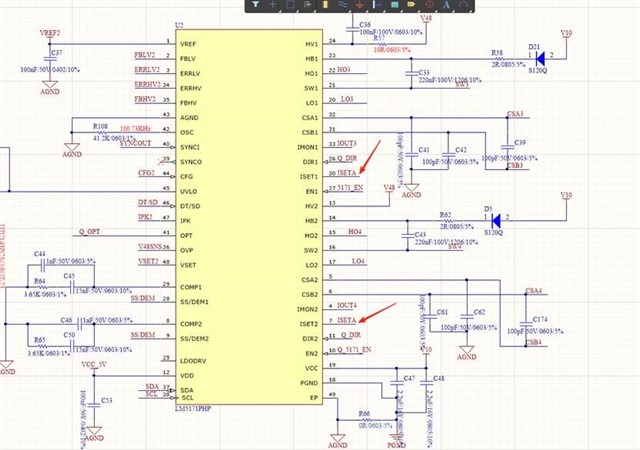Click the R64 resistor designator
Image resolution: width=640 pixels, height=450 pixels.
click(x=40, y=281)
